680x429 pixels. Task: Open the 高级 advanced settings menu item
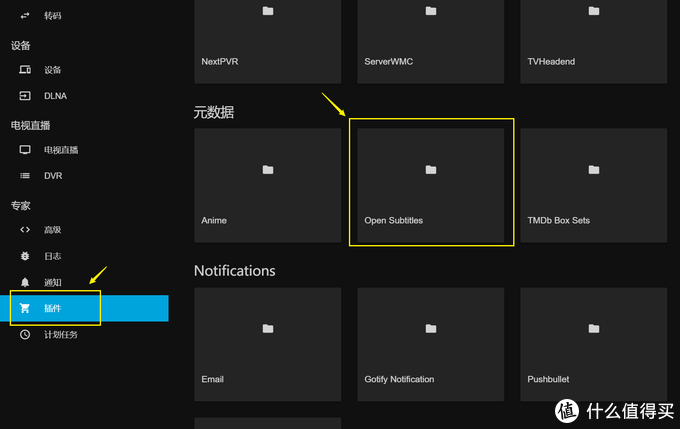[52, 230]
